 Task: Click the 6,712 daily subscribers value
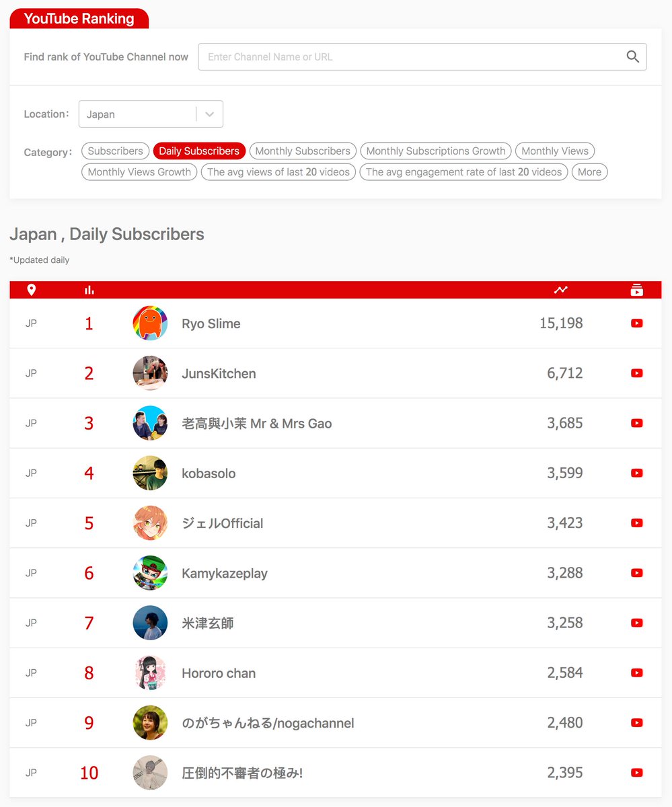(x=565, y=373)
